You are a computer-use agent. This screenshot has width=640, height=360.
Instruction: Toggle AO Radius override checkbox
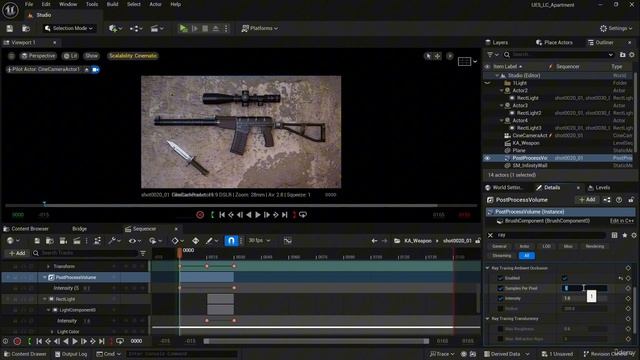[500, 309]
